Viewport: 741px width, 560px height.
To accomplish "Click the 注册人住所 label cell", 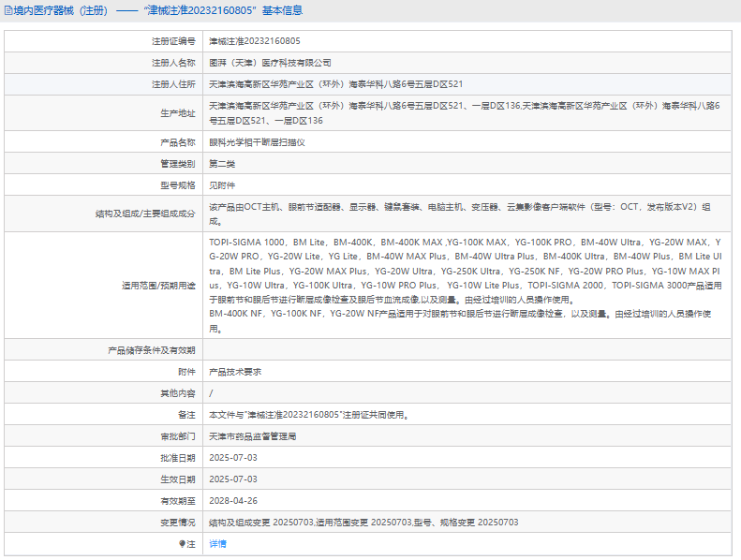I will [x=103, y=84].
